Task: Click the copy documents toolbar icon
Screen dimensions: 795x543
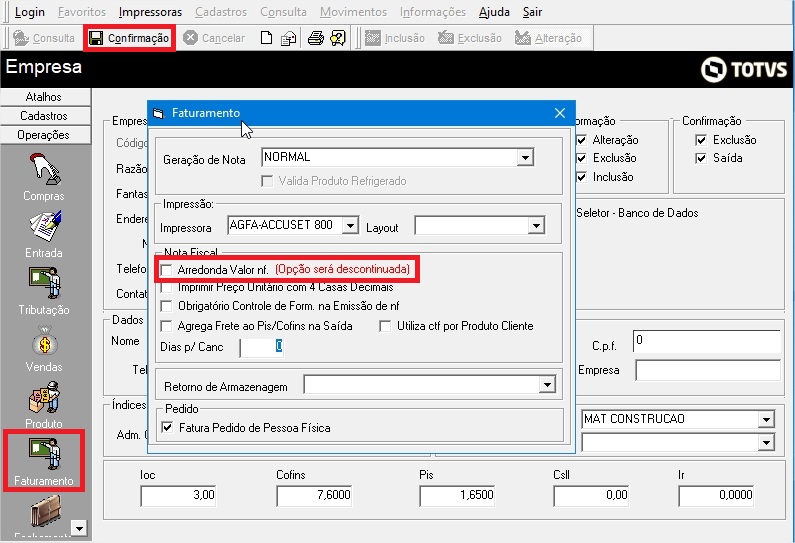Action: (288, 38)
